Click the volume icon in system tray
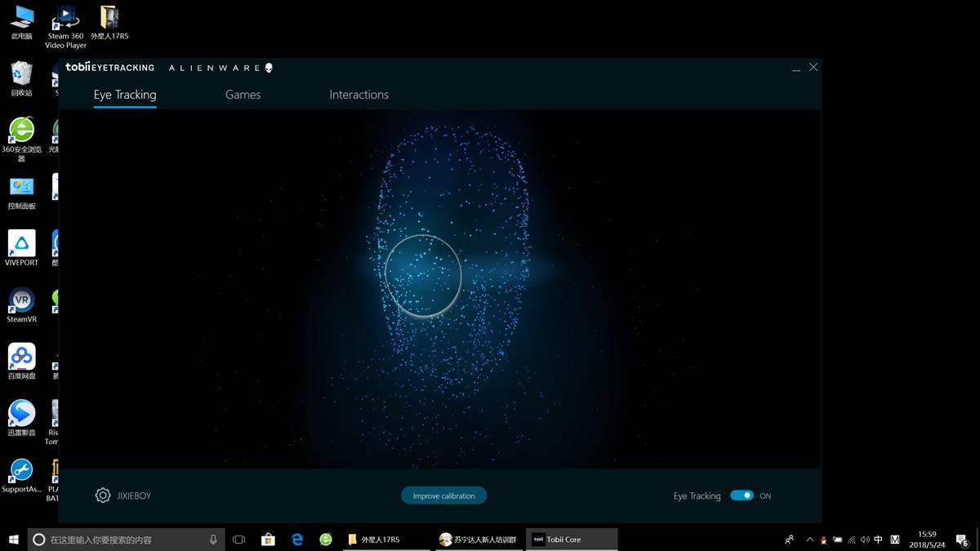This screenshot has width=980, height=551. point(863,540)
